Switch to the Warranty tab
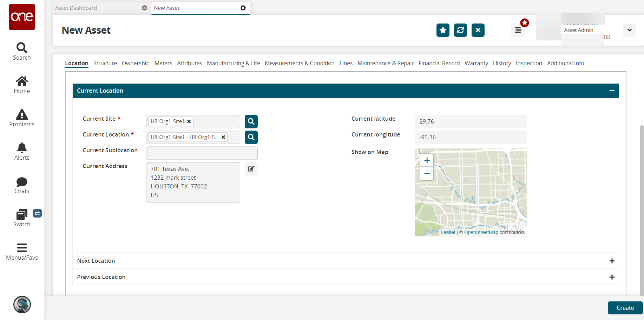This screenshot has width=644, height=320. (476, 63)
